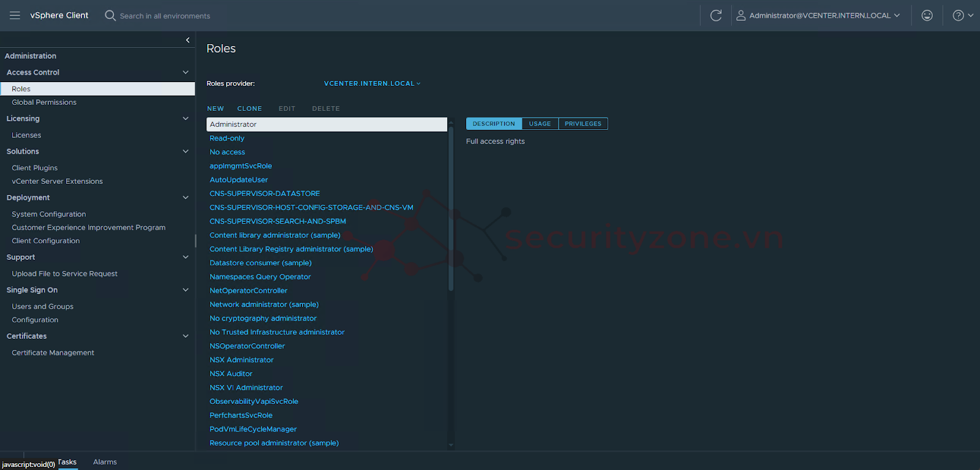Click the search magnifier icon

(110, 15)
